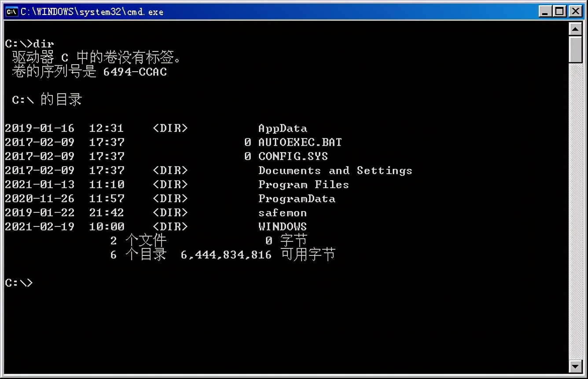Click the CONFIG.SYS entry in the listing
This screenshot has width=588, height=379.
point(293,156)
